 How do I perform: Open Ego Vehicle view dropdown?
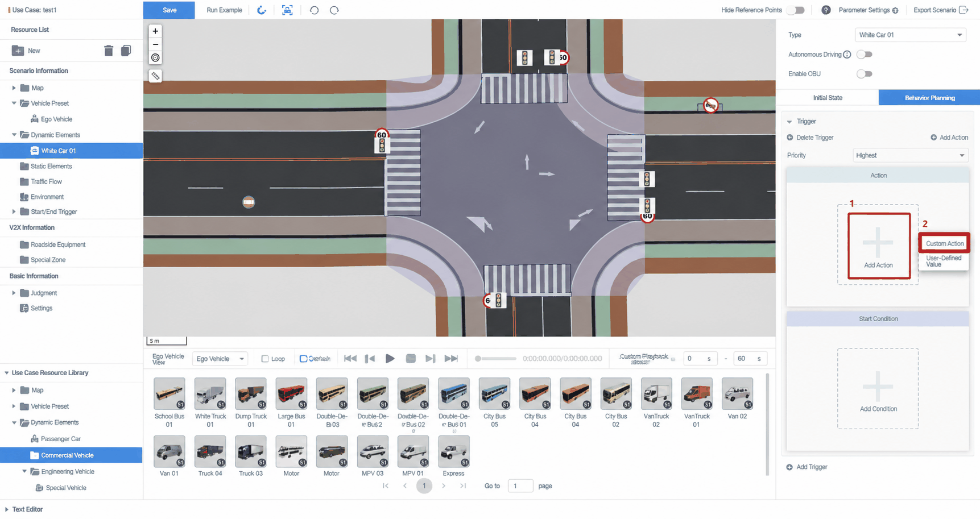coord(220,359)
